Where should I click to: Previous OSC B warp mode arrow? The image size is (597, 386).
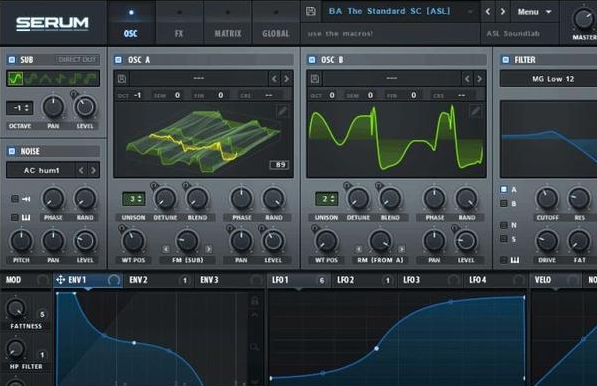click(x=359, y=249)
